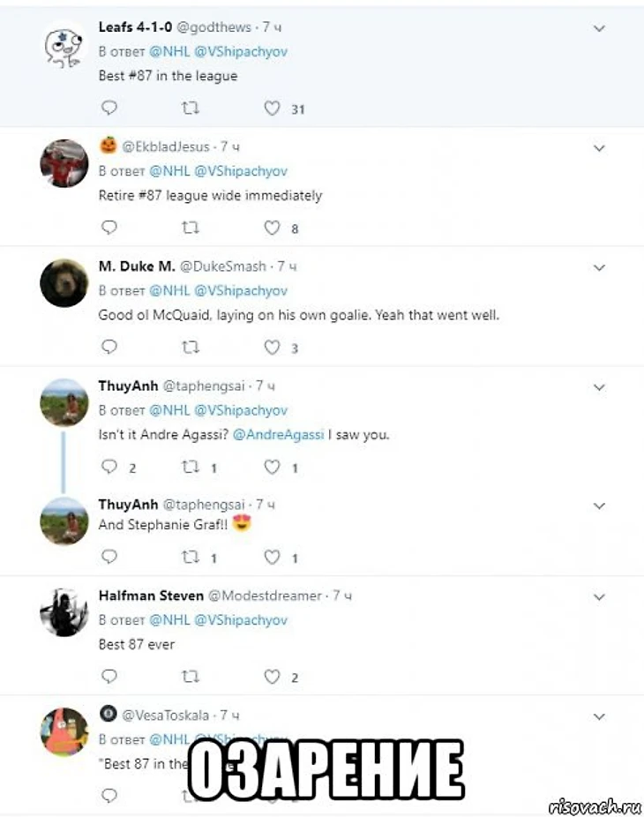Like Halfman Steven's "Best 87 ever" tweet
644x817 pixels.
(x=273, y=677)
